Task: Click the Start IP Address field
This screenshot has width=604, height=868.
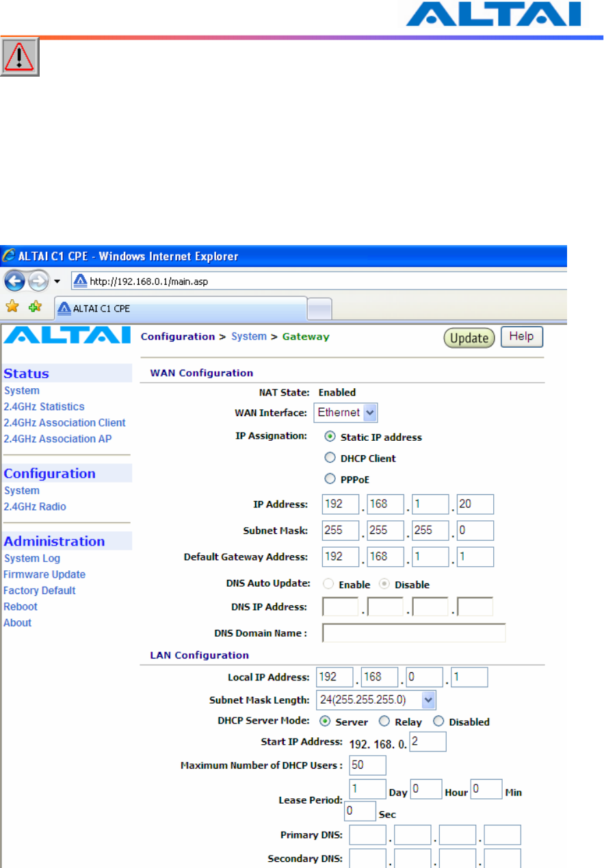Action: (428, 741)
